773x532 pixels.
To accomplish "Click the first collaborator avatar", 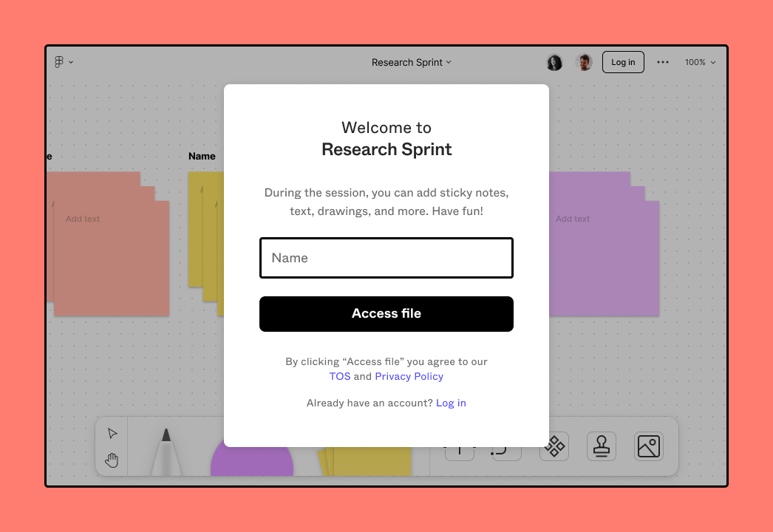I will (x=554, y=62).
